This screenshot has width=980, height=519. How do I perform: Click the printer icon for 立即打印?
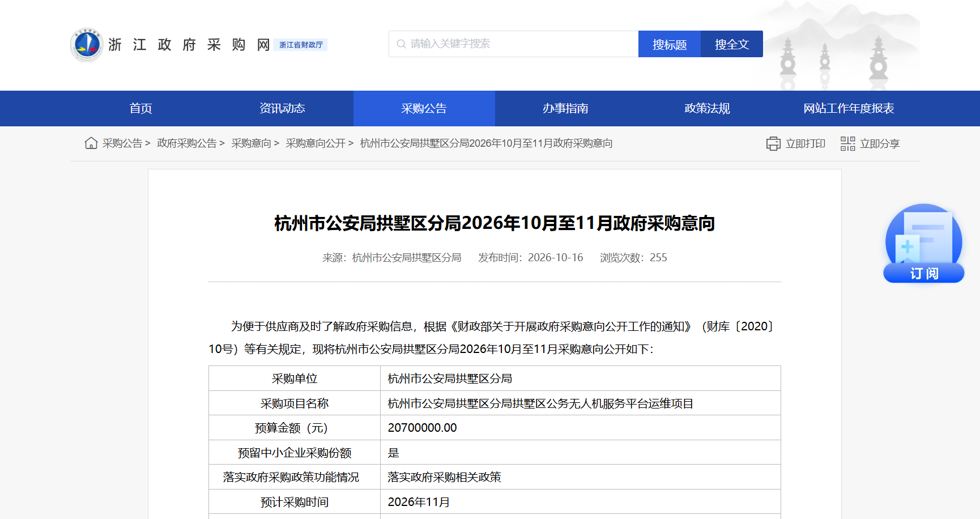click(773, 144)
